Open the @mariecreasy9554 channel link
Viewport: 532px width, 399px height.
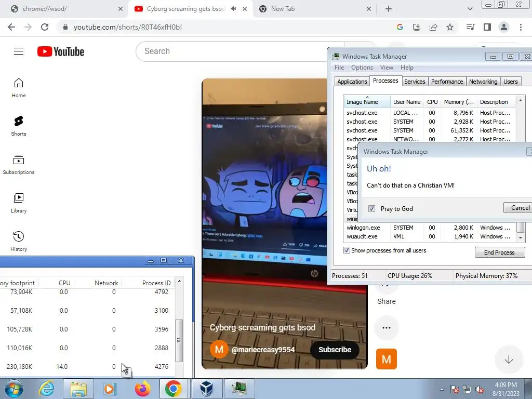point(263,350)
